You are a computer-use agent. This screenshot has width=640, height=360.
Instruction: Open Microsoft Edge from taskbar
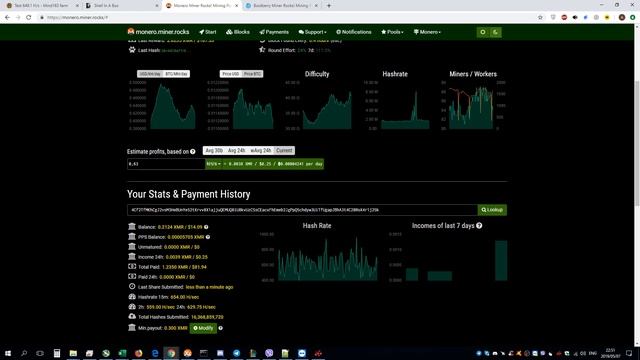155,353
